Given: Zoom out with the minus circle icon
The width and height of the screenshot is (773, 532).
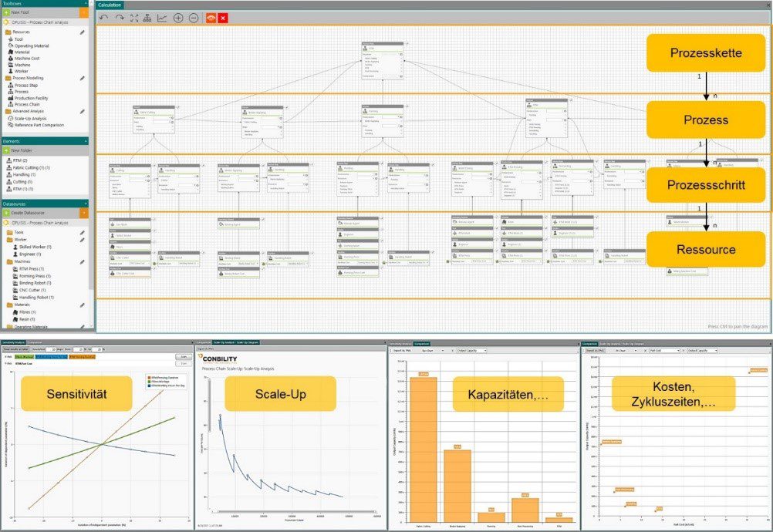Looking at the screenshot, I should pos(193,17).
